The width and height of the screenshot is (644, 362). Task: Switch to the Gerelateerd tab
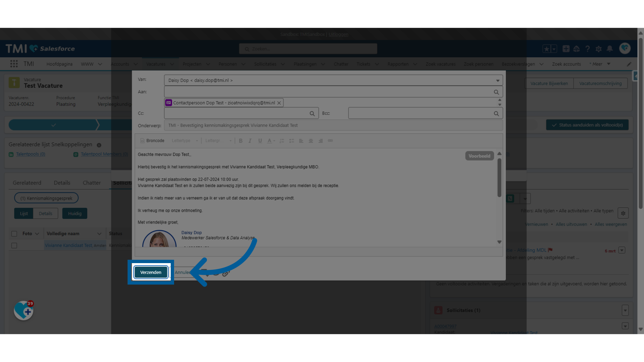click(27, 183)
